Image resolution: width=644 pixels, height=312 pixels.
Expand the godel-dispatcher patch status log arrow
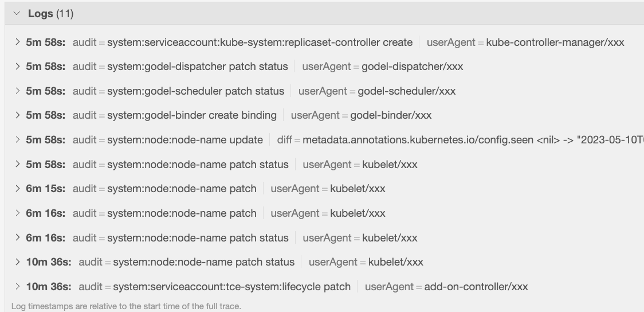[18, 67]
